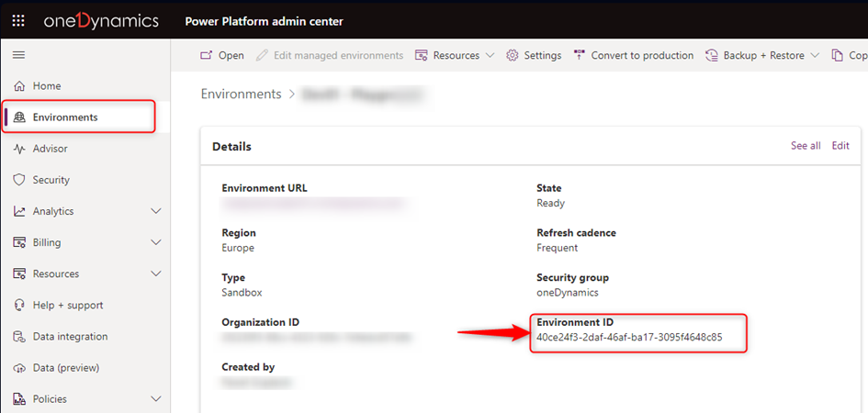Click the oneDynamics logo

pos(101,21)
